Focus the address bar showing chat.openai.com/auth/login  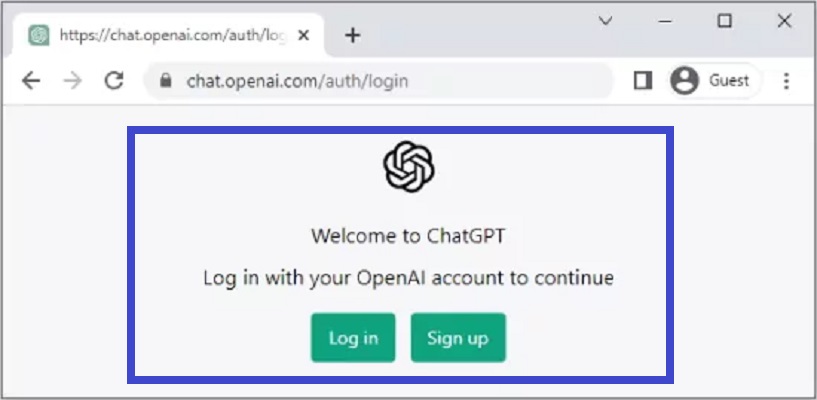(378, 81)
